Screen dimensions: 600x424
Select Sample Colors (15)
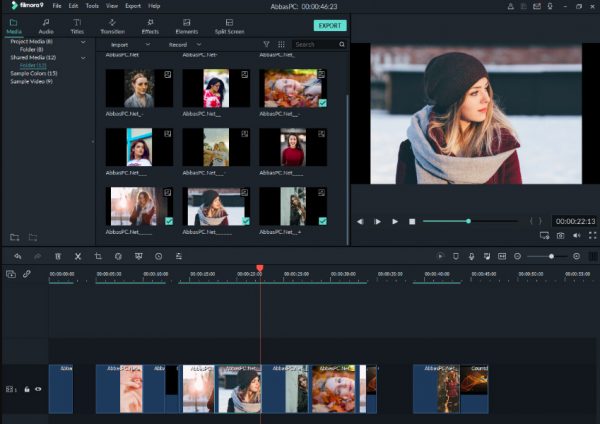point(34,73)
